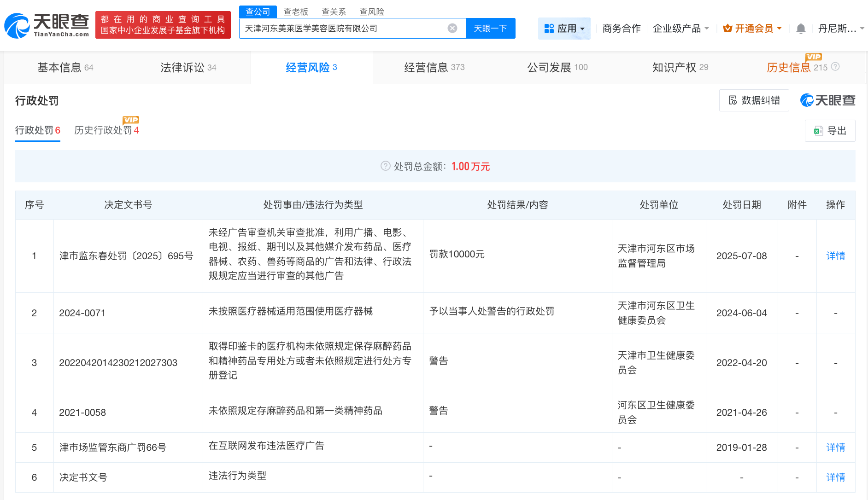Open 详情 for the 2025-07-08 penalty

[x=835, y=256]
